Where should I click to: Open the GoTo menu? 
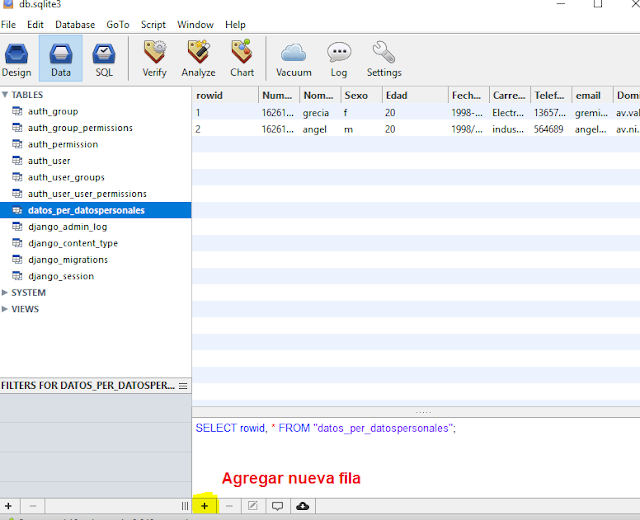coord(118,24)
